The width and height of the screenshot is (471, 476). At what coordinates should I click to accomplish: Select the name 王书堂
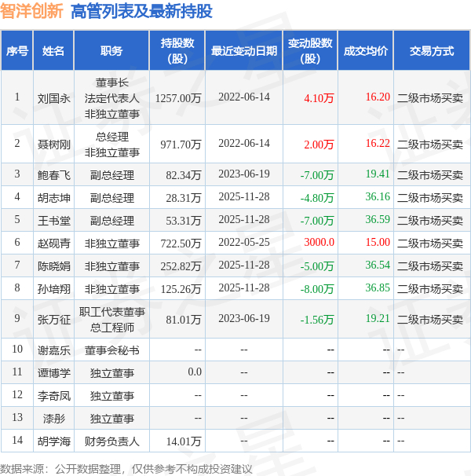click(x=53, y=221)
